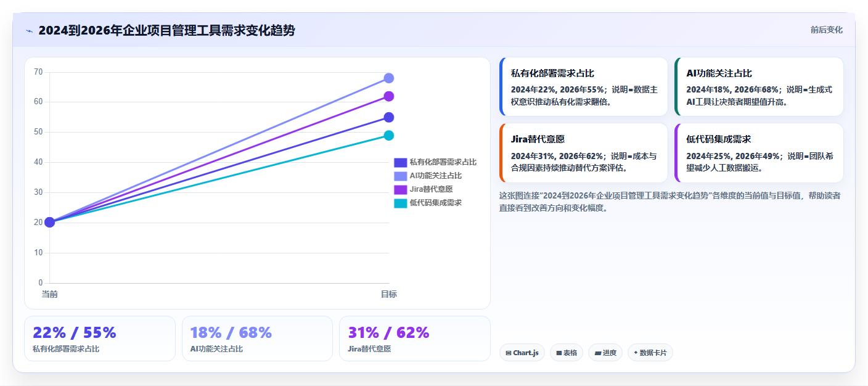Select the 31% / 62% stat card
This screenshot has height=386, width=868.
click(x=415, y=339)
